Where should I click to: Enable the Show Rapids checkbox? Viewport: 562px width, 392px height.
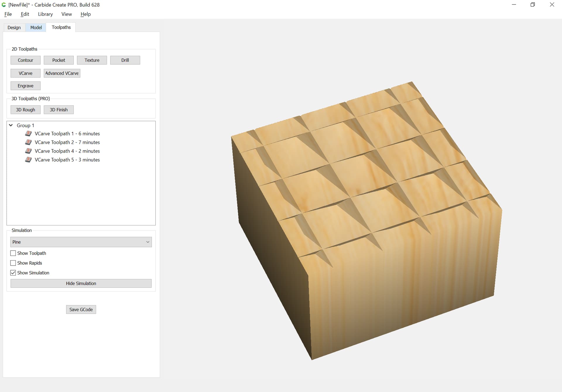click(x=13, y=263)
